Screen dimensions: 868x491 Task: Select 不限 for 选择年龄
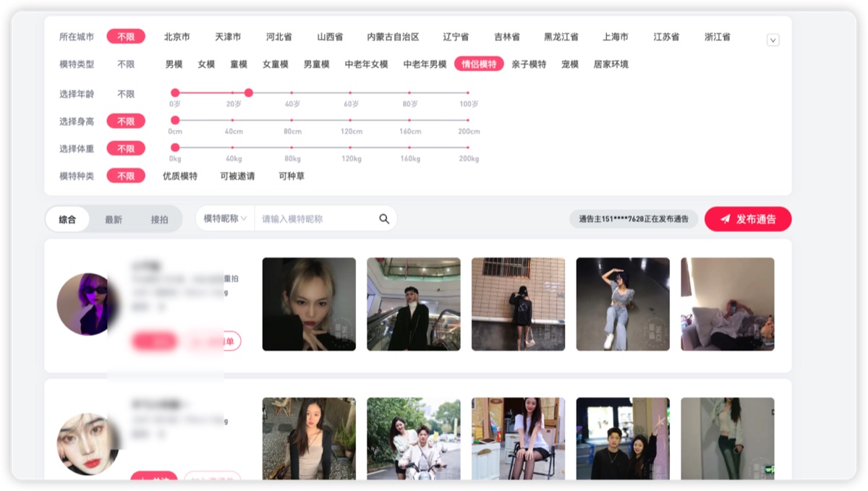tap(126, 93)
